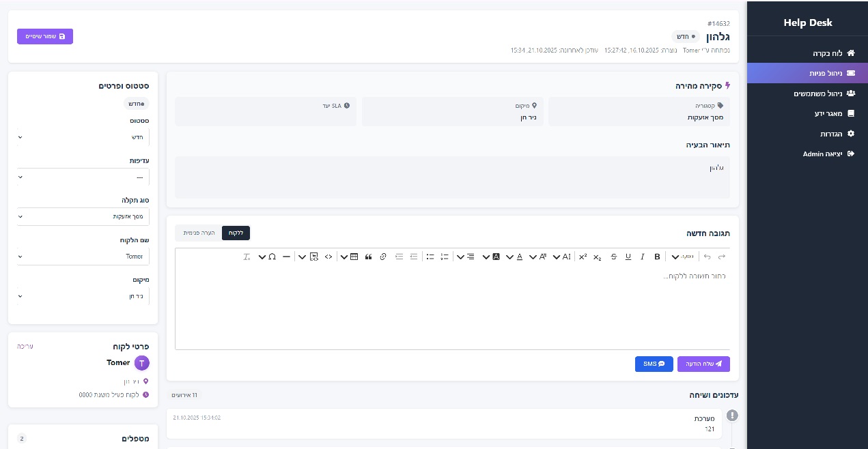Open the font color picker
The image size is (868, 449).
click(x=519, y=257)
